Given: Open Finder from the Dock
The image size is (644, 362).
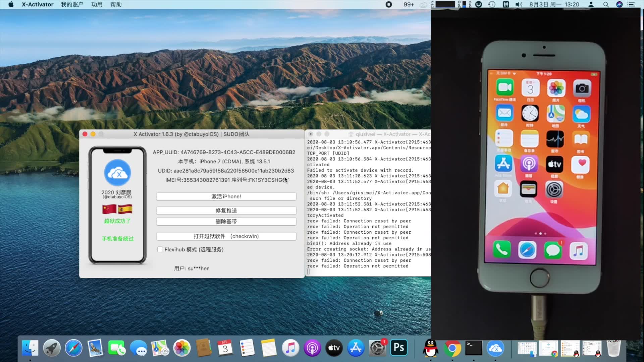Looking at the screenshot, I should coord(30,348).
